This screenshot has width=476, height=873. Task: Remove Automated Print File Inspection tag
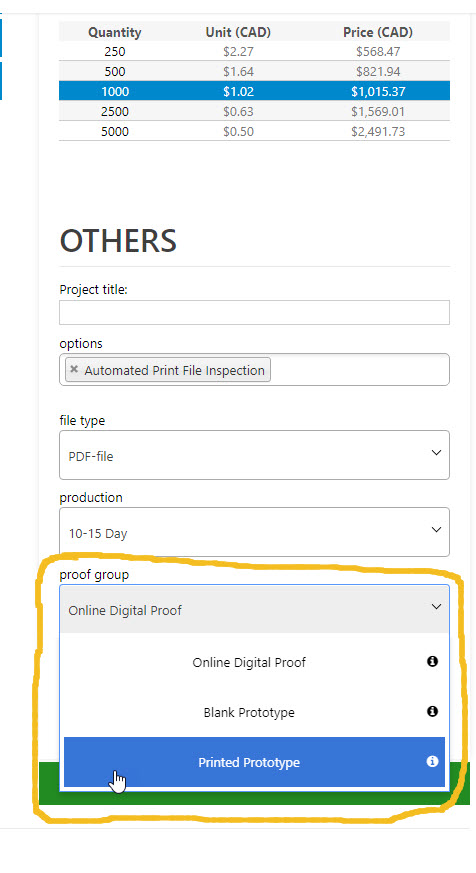pos(74,369)
